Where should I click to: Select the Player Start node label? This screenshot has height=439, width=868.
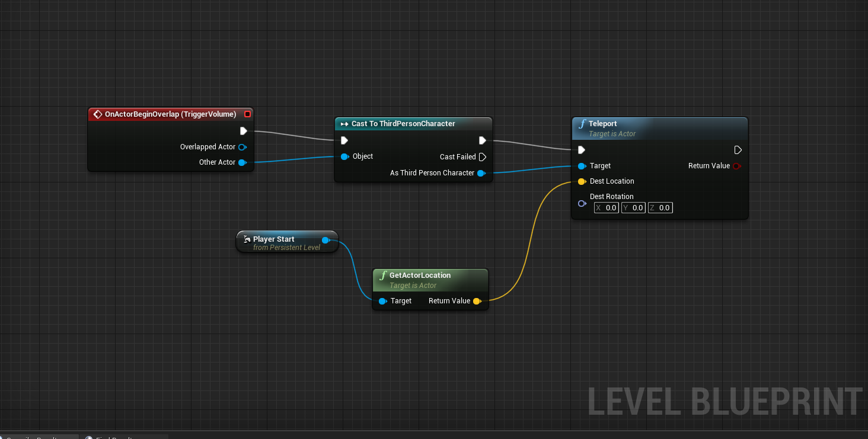[274, 239]
